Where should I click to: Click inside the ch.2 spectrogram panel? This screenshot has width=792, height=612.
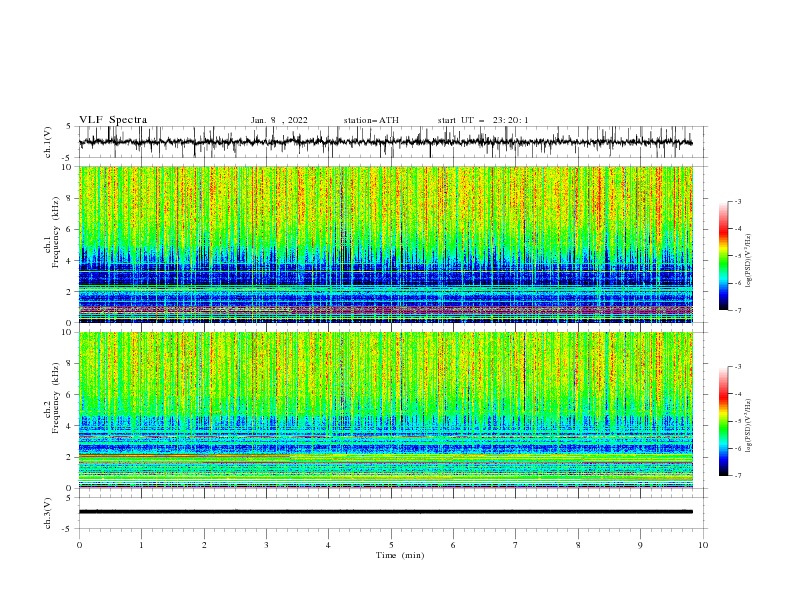click(385, 410)
